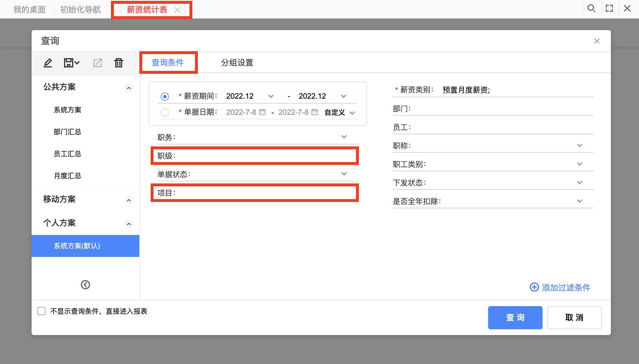Open the 初始化导航 tab
Viewport: 639px width, 364px height.
pyautogui.click(x=80, y=10)
